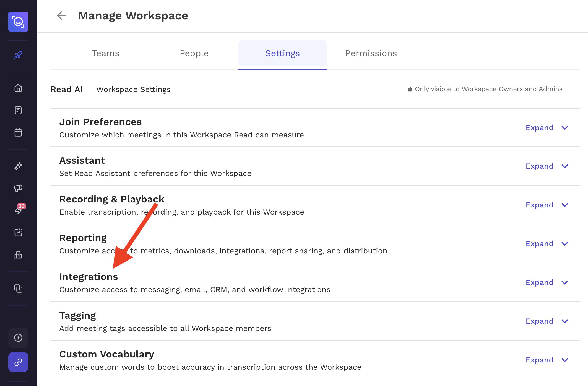Click Join Preferences chevron arrow

pos(565,128)
